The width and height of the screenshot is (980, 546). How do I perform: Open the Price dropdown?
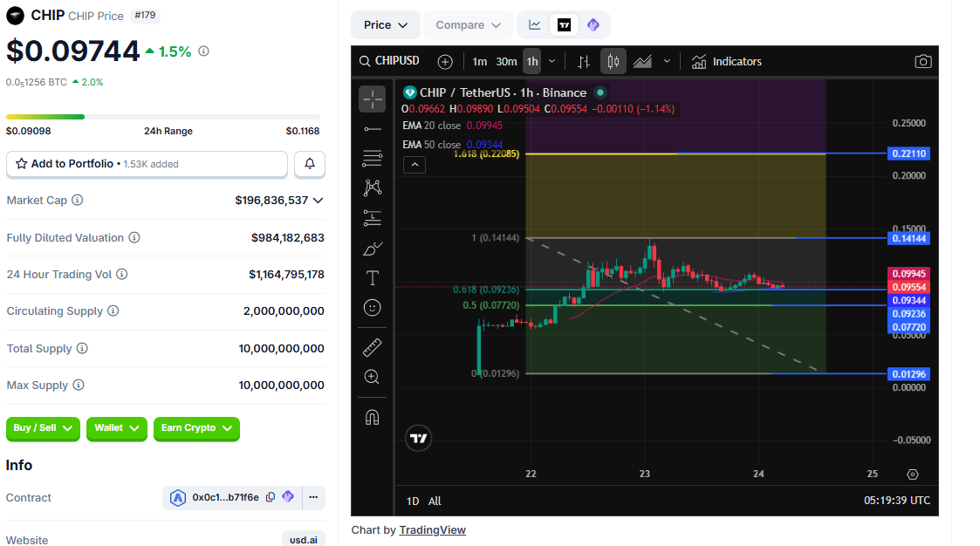click(x=385, y=24)
